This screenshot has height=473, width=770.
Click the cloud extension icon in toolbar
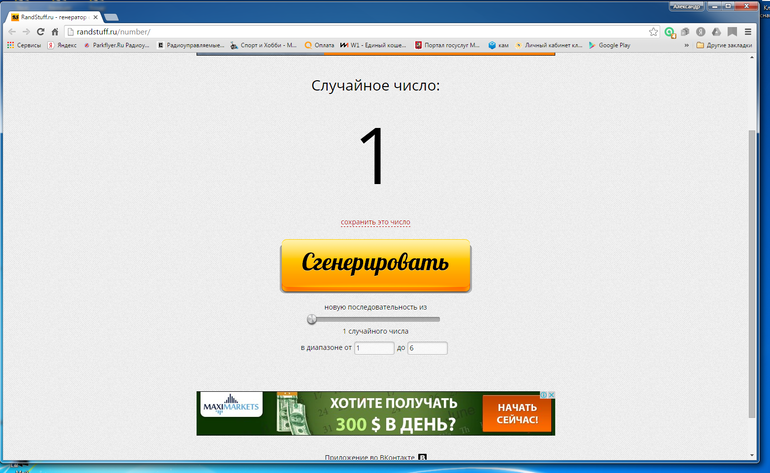pos(716,31)
